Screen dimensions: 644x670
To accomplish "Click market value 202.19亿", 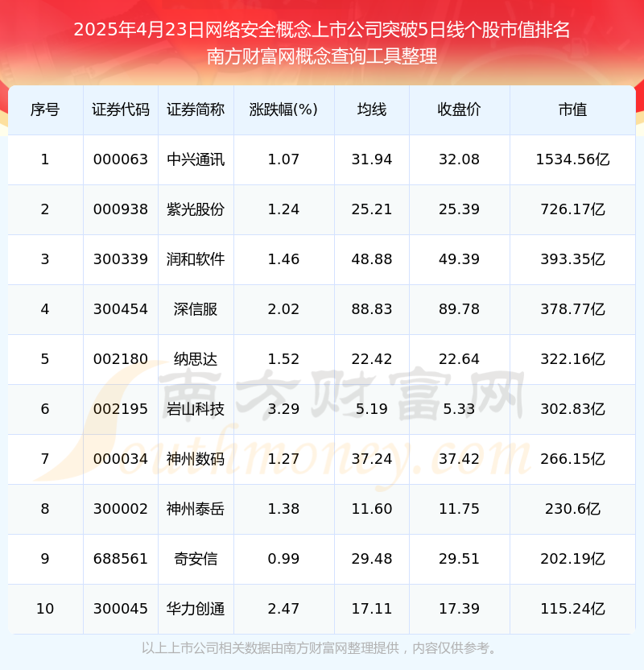I will coord(572,559).
